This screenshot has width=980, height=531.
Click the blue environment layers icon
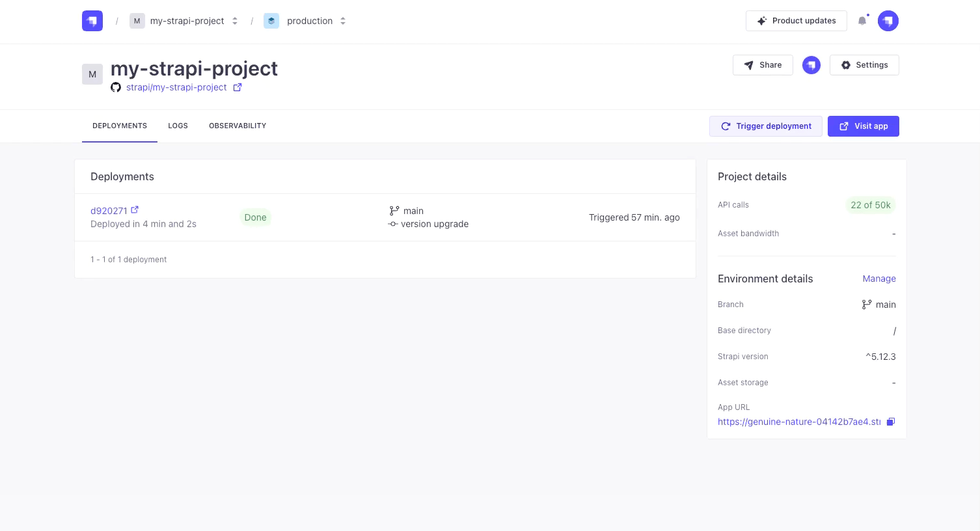271,21
